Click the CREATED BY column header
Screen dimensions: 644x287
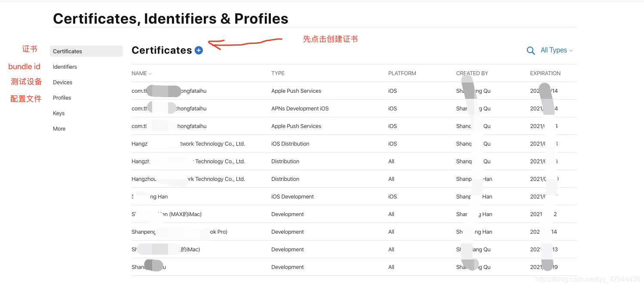pos(472,73)
